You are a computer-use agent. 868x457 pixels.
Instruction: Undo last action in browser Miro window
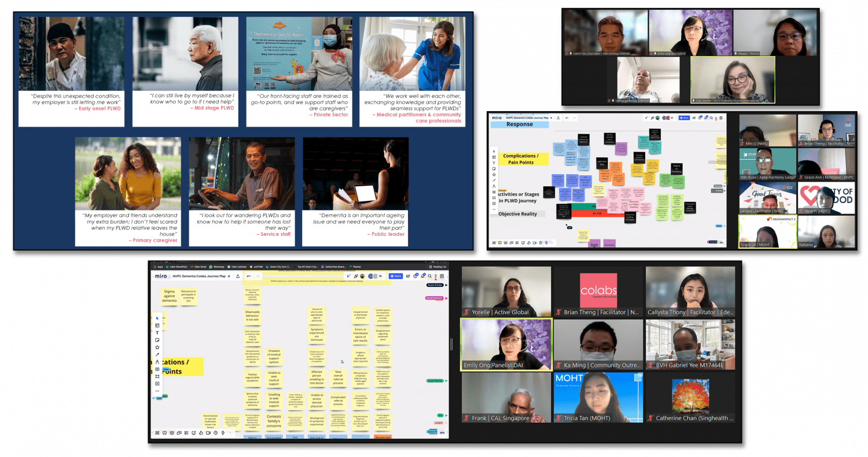tap(248, 276)
